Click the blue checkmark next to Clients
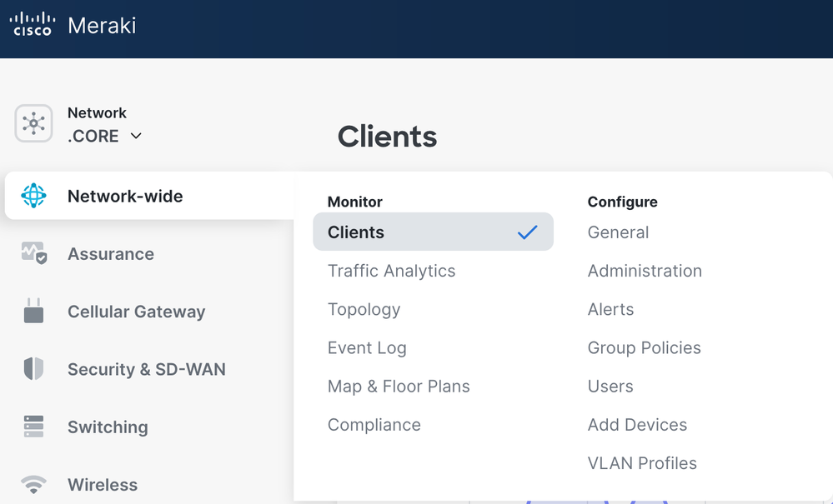 (x=528, y=232)
